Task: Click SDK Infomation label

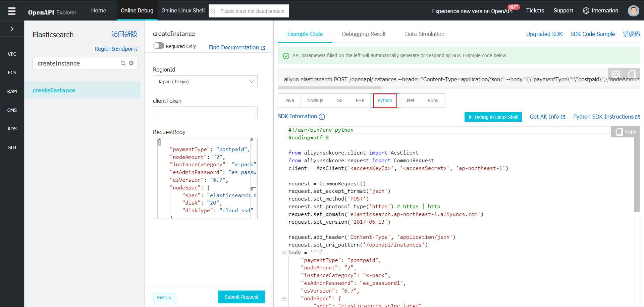Action: tap(297, 116)
